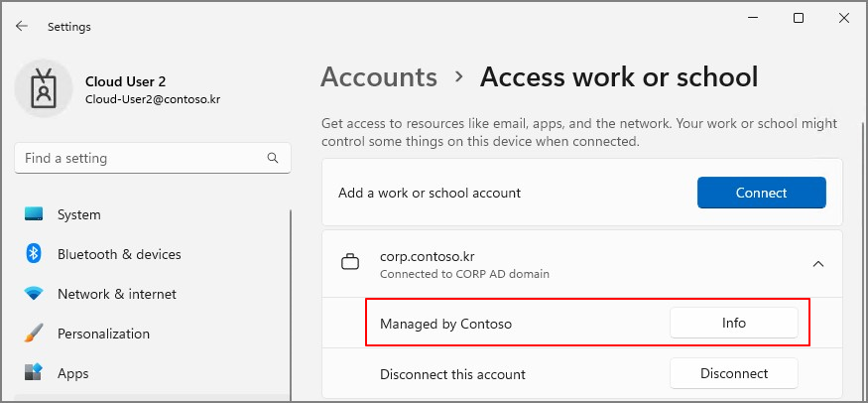Click the back arrow icon
Screen dimensions: 868x403
22,26
